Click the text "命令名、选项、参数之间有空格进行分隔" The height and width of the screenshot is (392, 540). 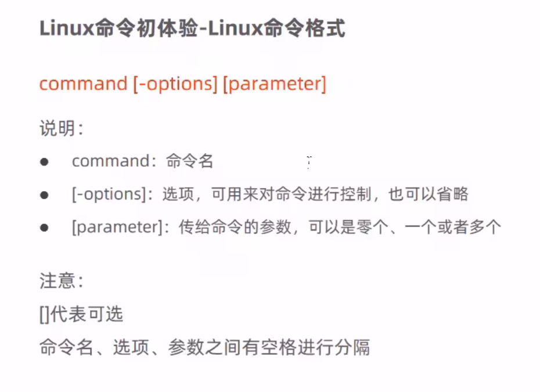[x=205, y=347]
